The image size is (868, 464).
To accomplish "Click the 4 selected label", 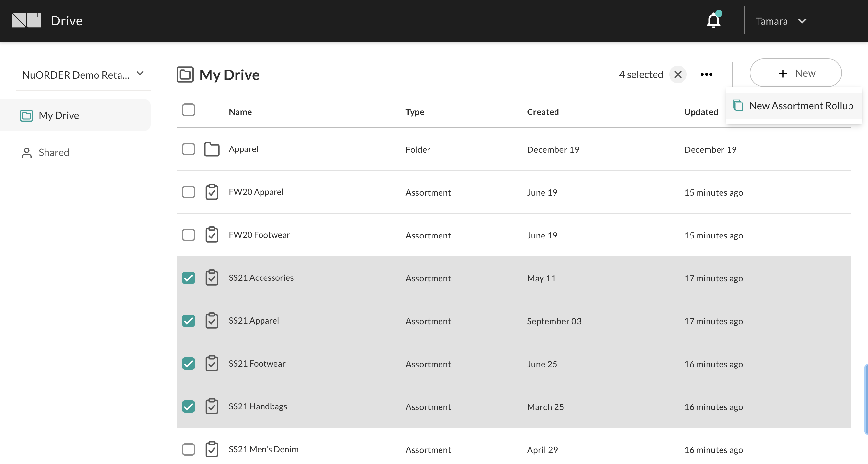I will coord(641,74).
